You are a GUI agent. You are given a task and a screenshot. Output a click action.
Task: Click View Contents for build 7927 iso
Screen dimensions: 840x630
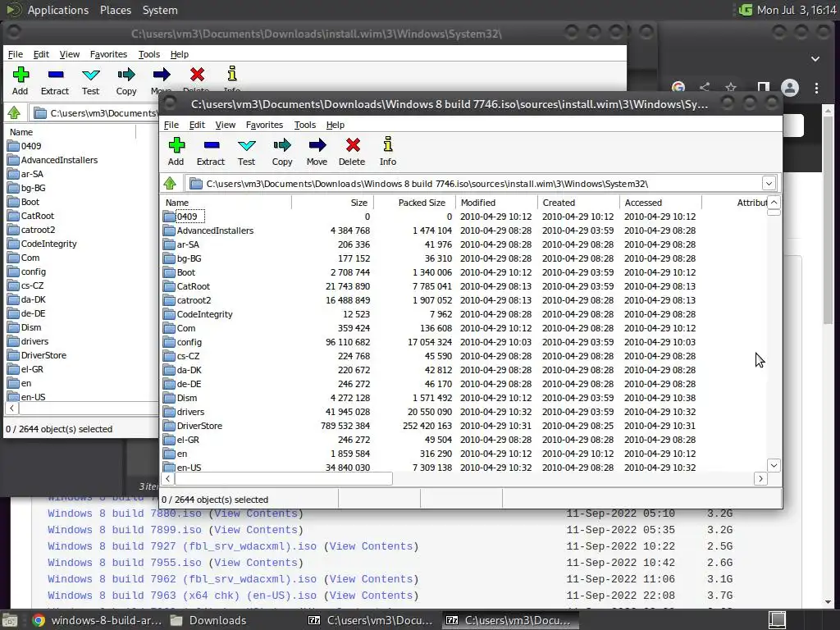pos(372,546)
